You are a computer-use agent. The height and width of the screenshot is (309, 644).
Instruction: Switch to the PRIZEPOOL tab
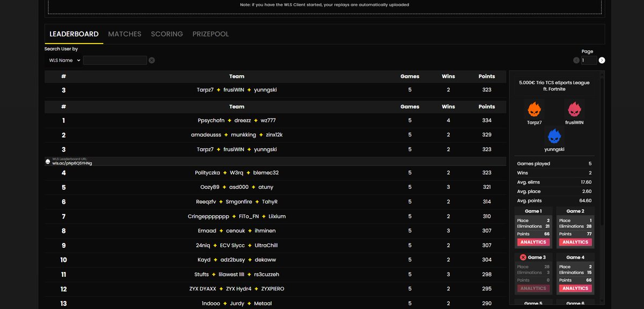(x=210, y=34)
